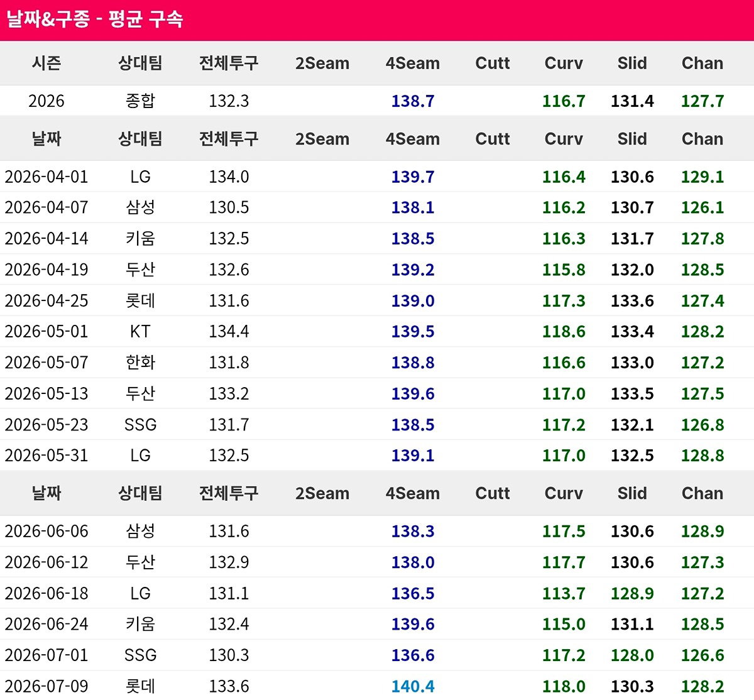Select the 4Seam header in the season row
Screen dimensions: 754x700
413,63
